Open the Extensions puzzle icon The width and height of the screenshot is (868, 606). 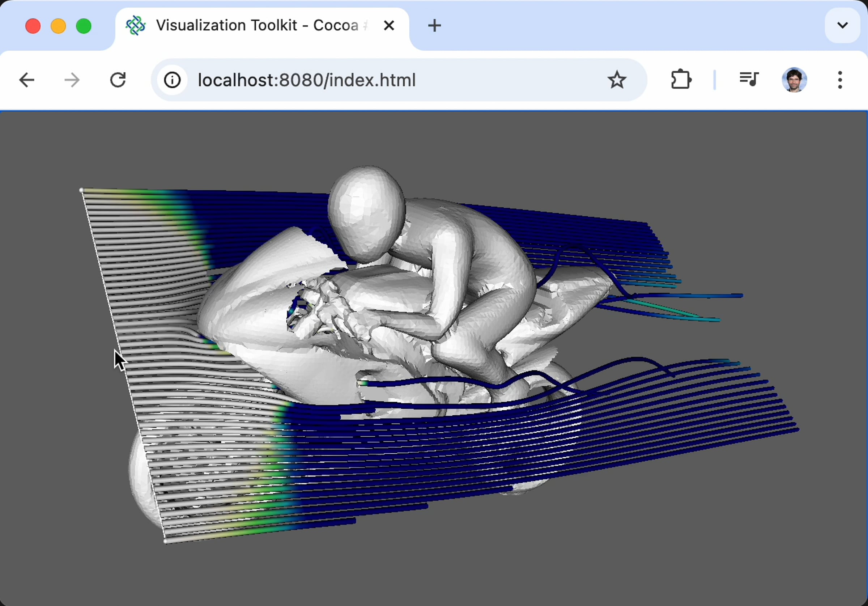click(681, 80)
